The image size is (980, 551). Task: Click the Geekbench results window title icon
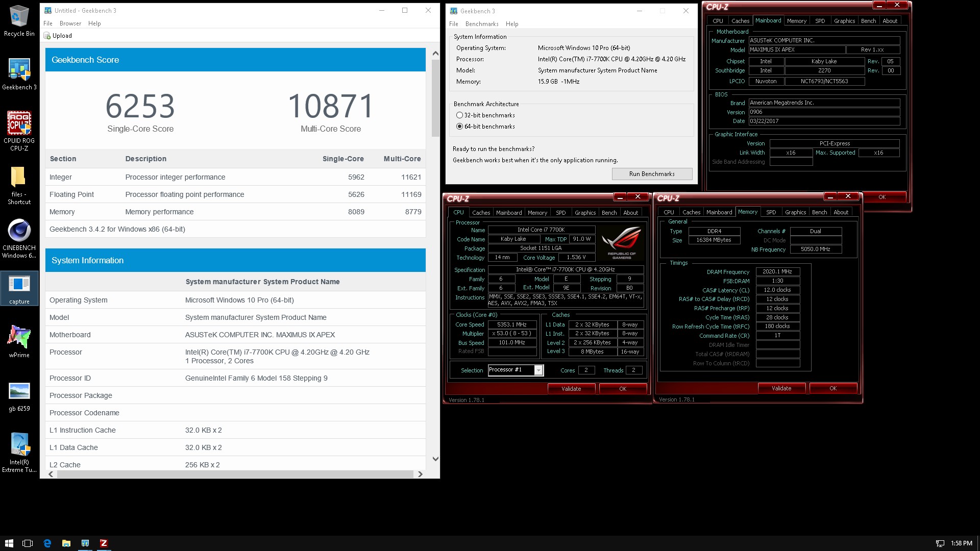coord(48,10)
